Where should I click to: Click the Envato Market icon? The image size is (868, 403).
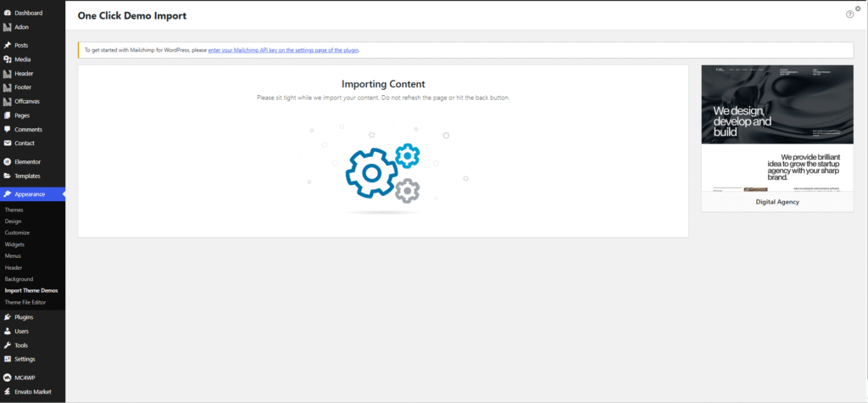click(7, 391)
